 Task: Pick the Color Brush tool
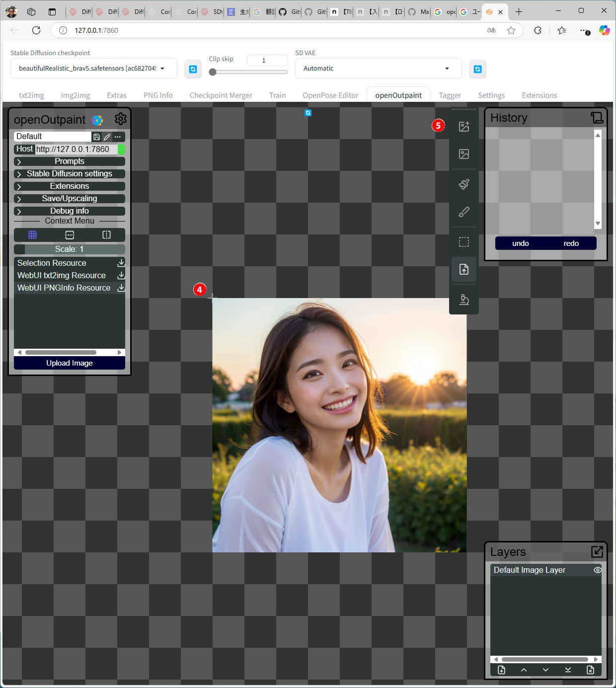pyautogui.click(x=463, y=212)
